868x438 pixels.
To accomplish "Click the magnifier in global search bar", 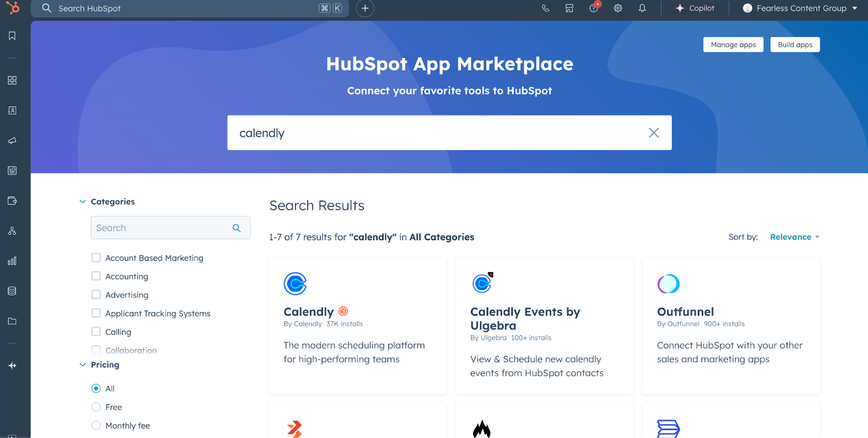I will (x=47, y=8).
